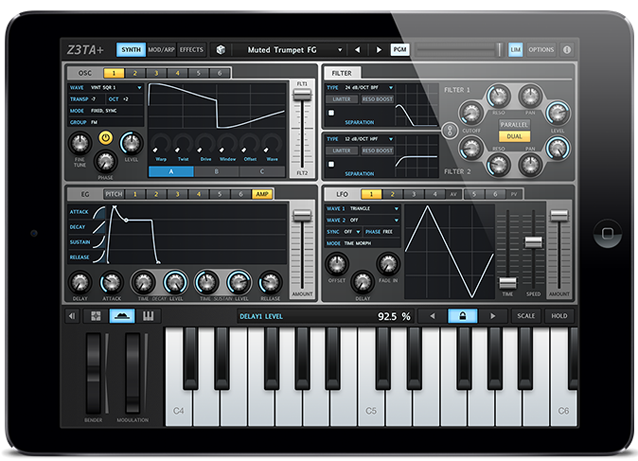Image resolution: width=638 pixels, height=461 pixels.
Task: Switch to MOD/ARP page tab
Action: click(161, 50)
